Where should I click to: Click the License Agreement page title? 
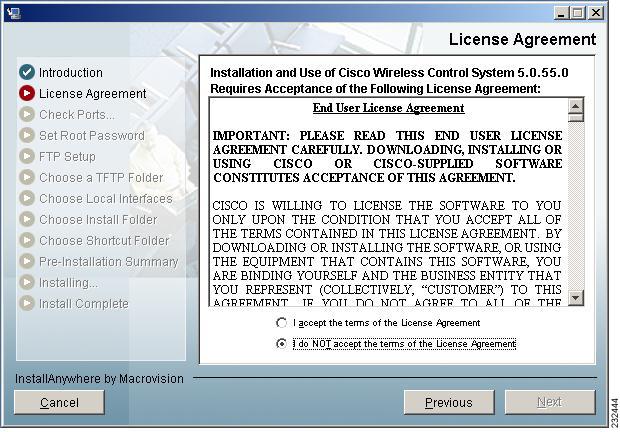pos(522,39)
